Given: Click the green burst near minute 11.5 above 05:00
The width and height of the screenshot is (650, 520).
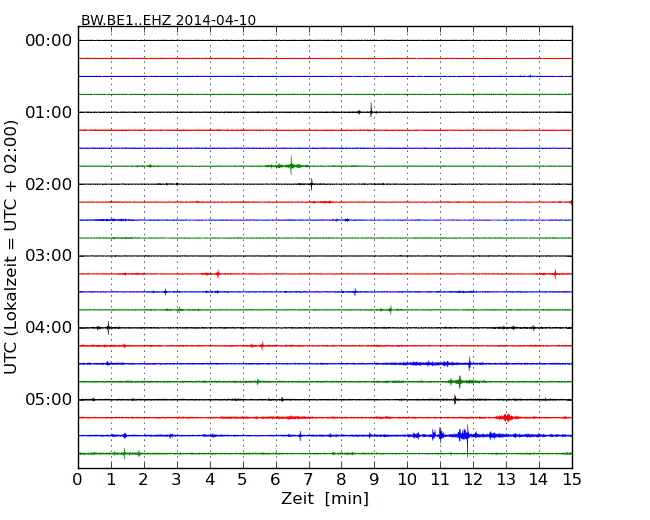Looking at the screenshot, I should 459,381.
